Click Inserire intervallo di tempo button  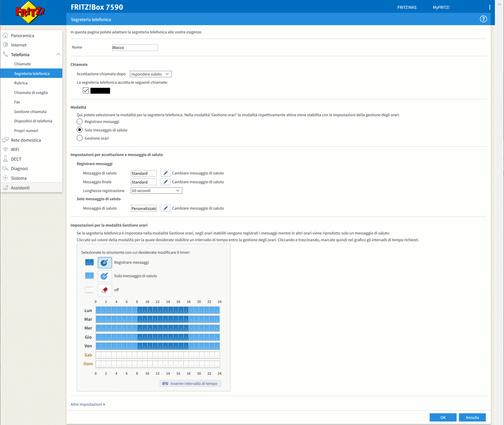[191, 383]
